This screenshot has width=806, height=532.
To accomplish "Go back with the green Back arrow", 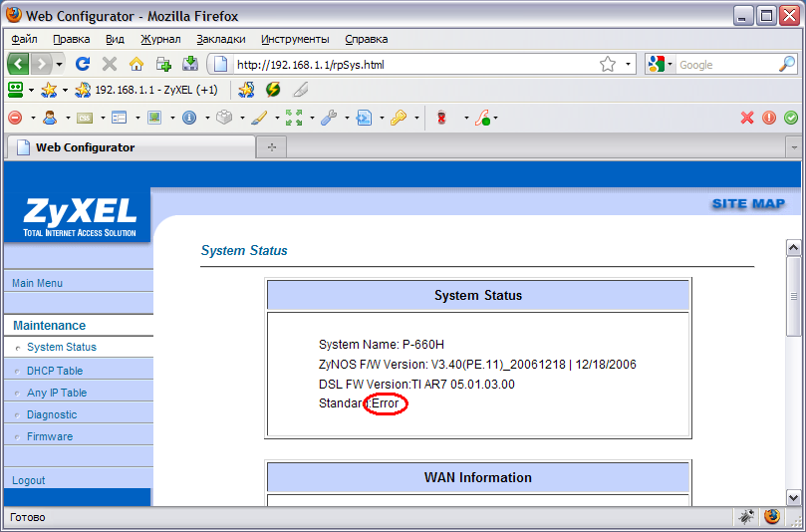I will [19, 64].
